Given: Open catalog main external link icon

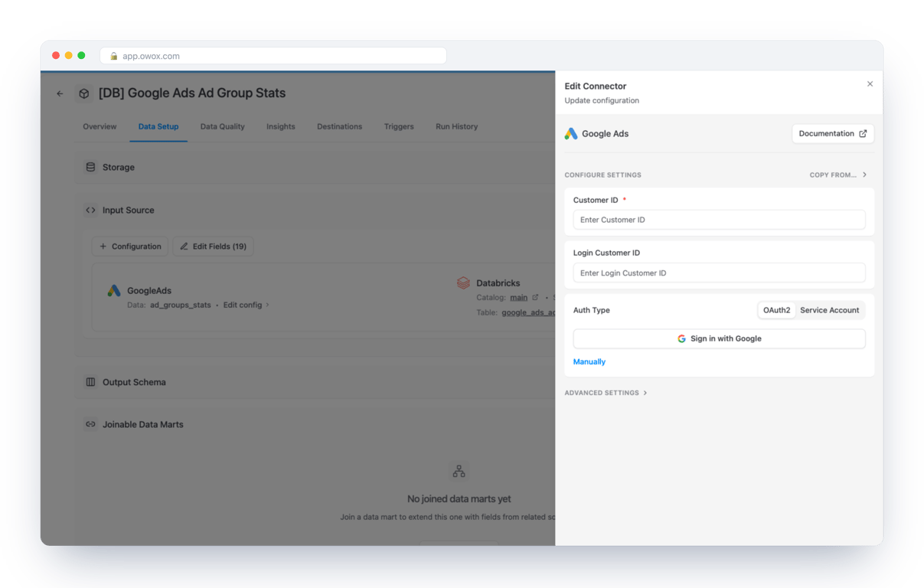Looking at the screenshot, I should coord(535,298).
